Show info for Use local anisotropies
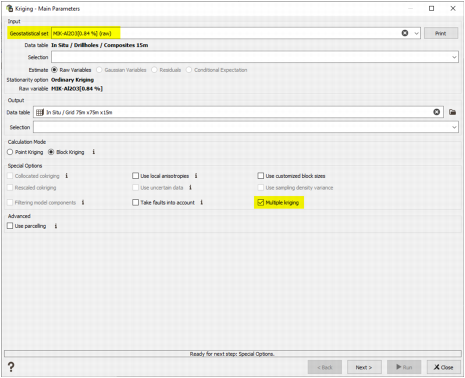 [196, 176]
